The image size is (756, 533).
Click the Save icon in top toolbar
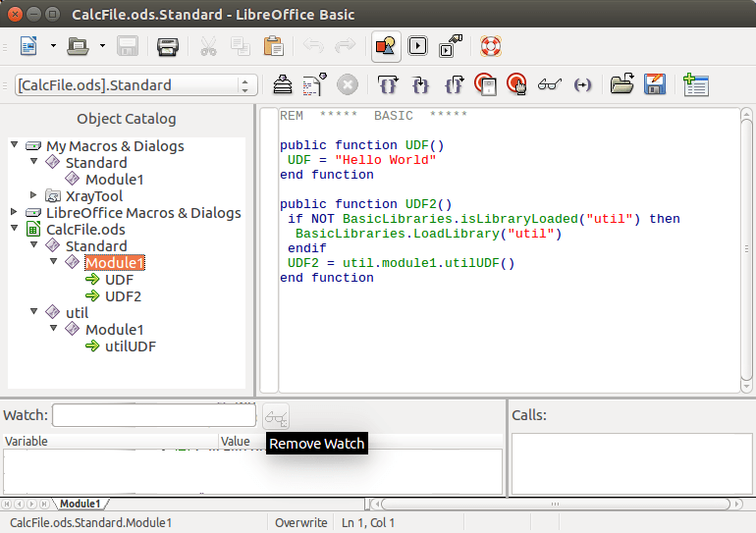click(128, 46)
